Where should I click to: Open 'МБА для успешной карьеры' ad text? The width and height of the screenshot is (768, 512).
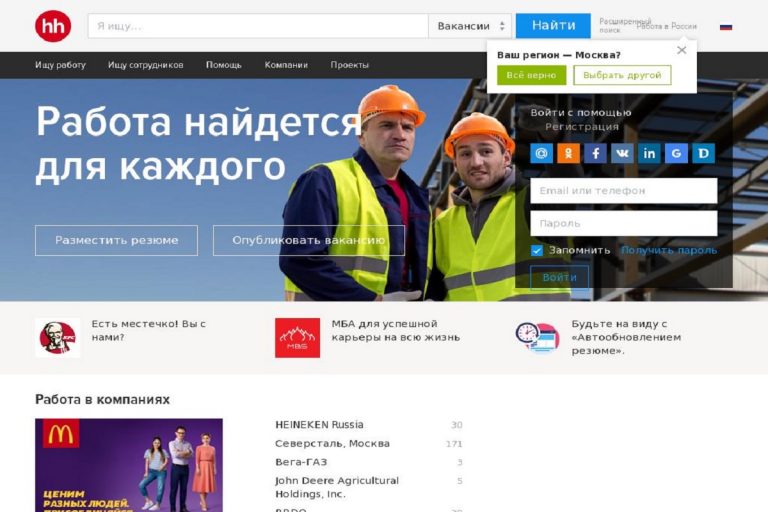click(x=396, y=331)
